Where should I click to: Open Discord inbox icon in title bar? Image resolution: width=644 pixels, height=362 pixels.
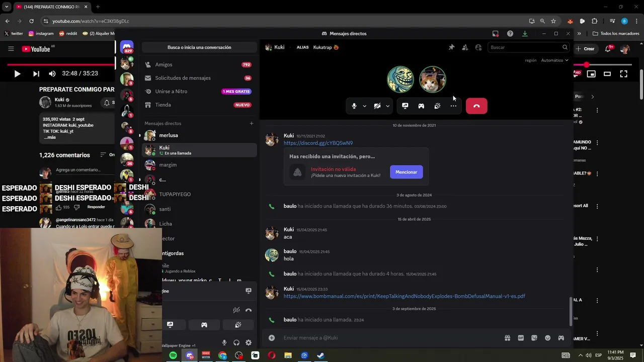click(x=496, y=34)
